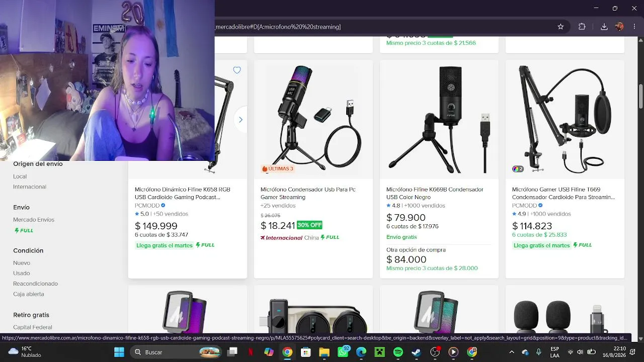644x362 pixels.
Task: Click the "6 cuotas de $ 25.833" installment text
Action: (x=539, y=235)
